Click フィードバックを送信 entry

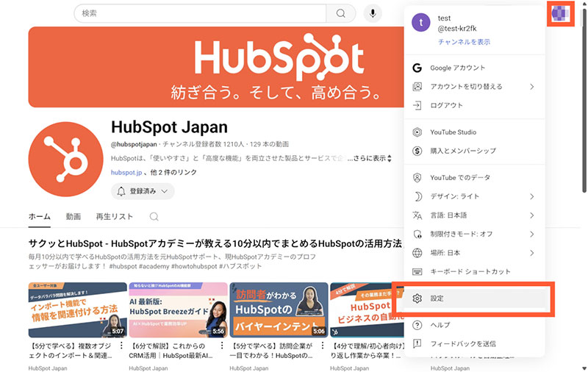coord(474,343)
